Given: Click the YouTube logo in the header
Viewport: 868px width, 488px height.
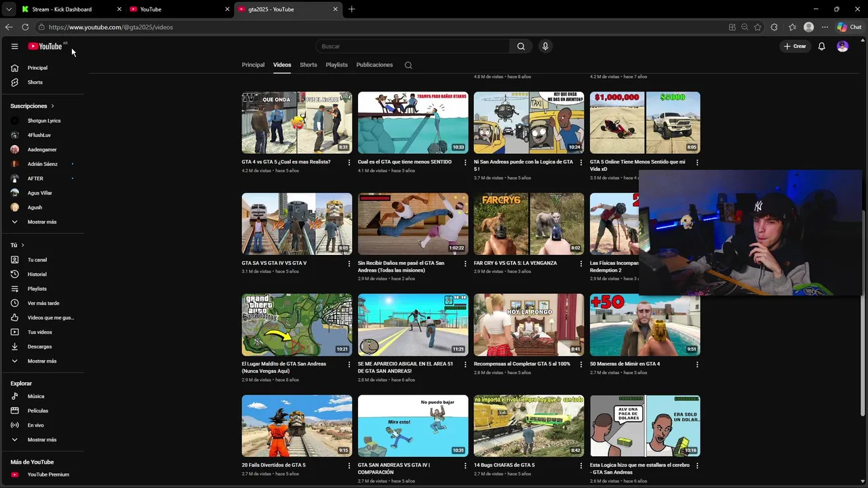Looking at the screenshot, I should (45, 46).
